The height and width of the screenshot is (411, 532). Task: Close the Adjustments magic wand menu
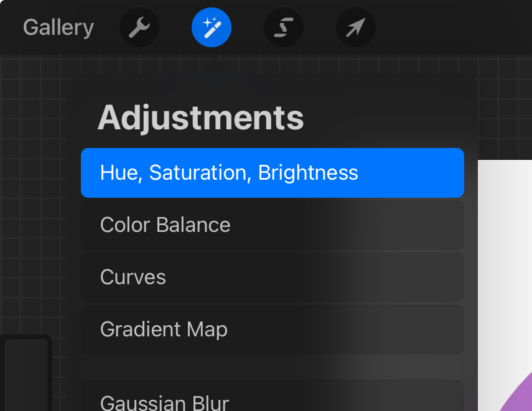pyautogui.click(x=212, y=27)
